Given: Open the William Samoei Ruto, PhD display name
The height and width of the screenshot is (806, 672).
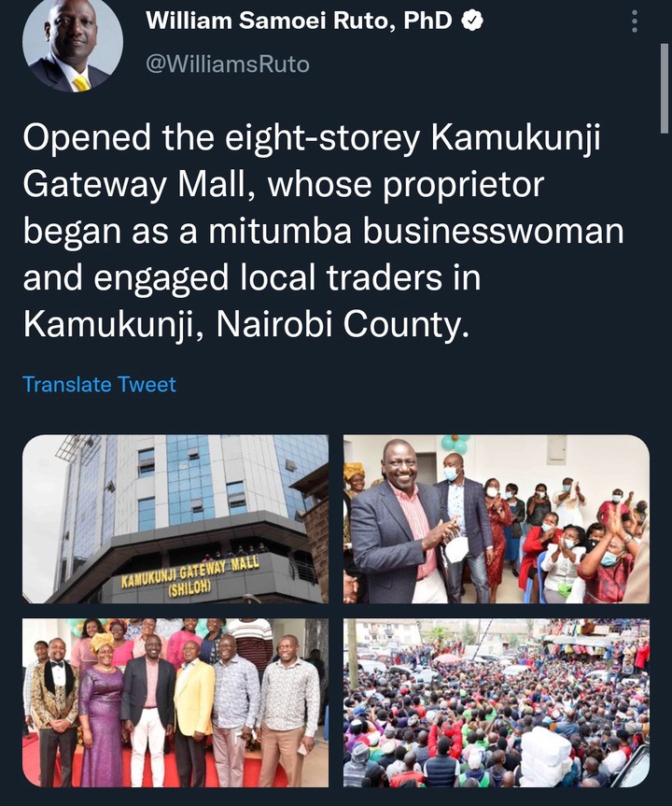Looking at the screenshot, I should coord(299,21).
